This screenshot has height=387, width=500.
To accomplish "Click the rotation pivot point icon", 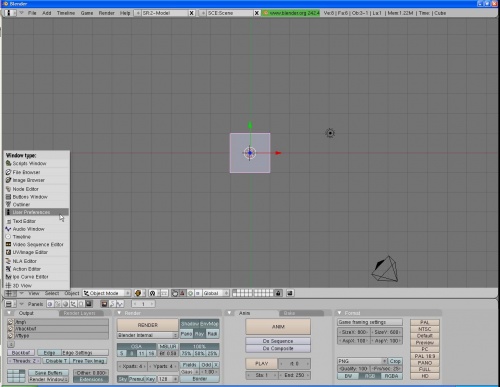I will pyautogui.click(x=153, y=293).
